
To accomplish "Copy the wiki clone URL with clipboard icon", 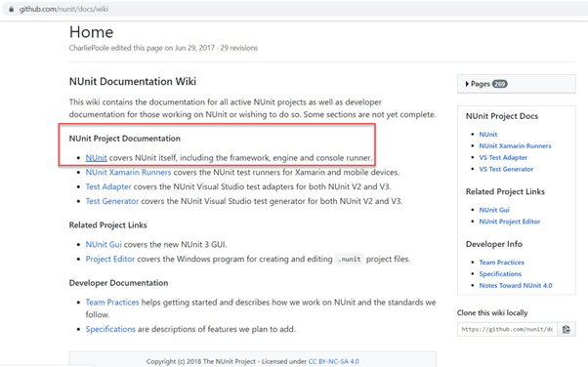I will 567,329.
